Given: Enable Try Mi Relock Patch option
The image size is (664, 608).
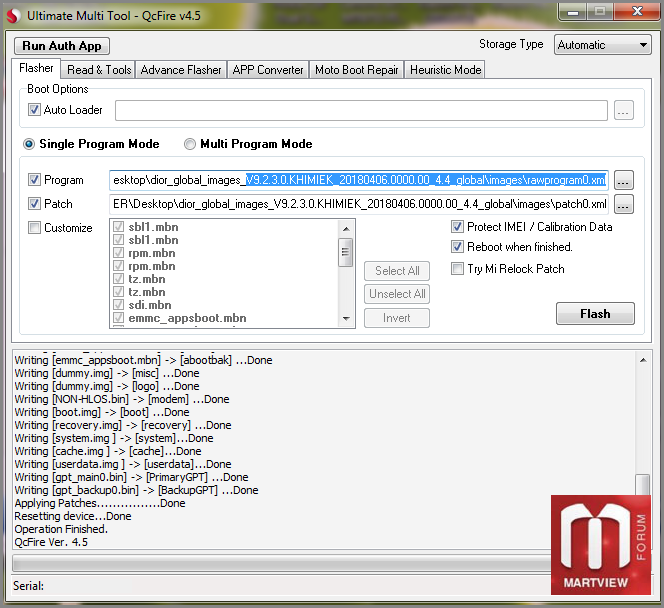Looking at the screenshot, I should tap(458, 269).
